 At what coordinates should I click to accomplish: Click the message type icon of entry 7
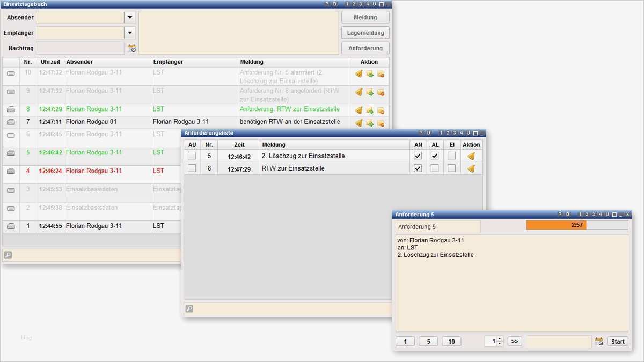pos(11,122)
